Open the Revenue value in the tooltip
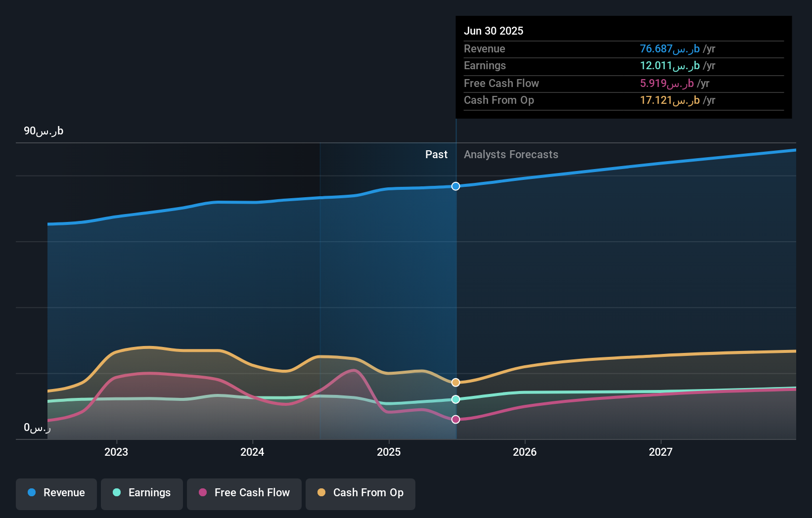 (x=669, y=49)
